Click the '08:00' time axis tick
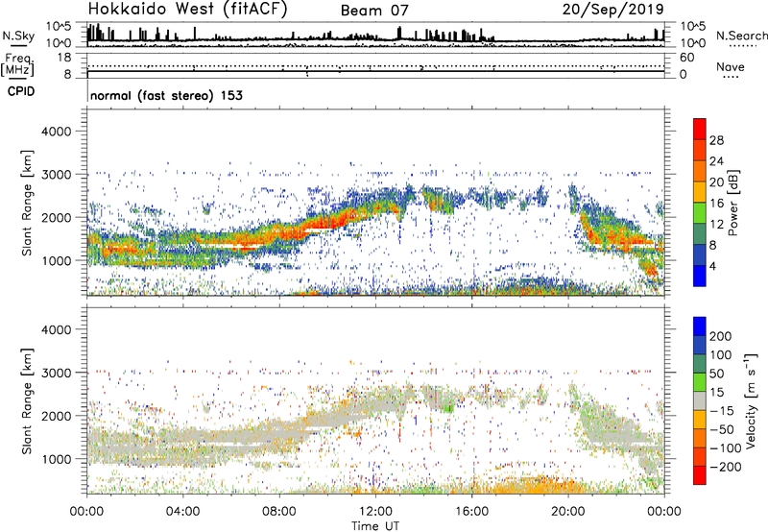This screenshot has width=768, height=532. (x=279, y=512)
